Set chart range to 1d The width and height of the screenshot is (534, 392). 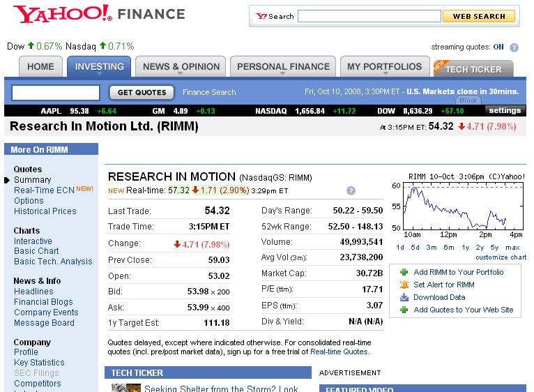(x=400, y=248)
